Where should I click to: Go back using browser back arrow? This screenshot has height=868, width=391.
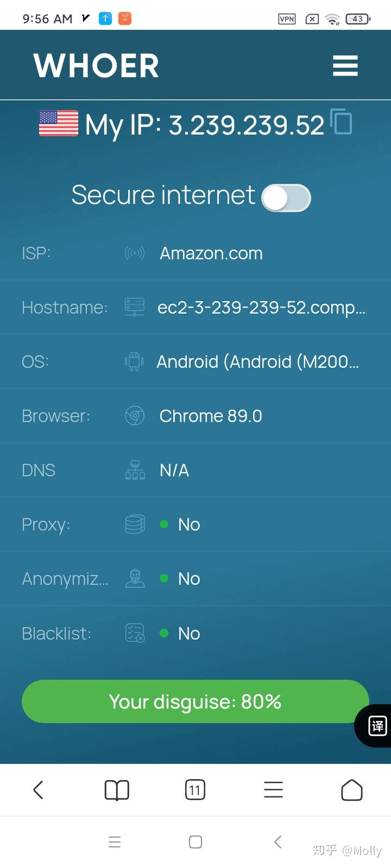click(x=38, y=790)
